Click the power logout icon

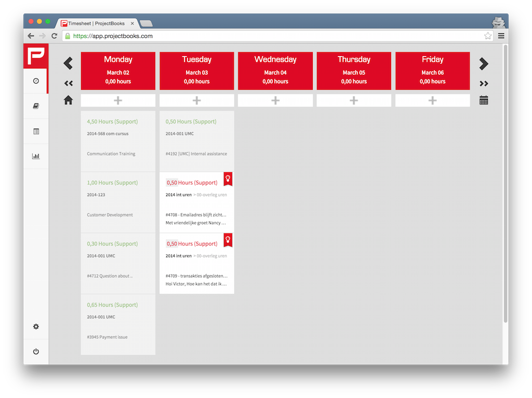coord(36,351)
